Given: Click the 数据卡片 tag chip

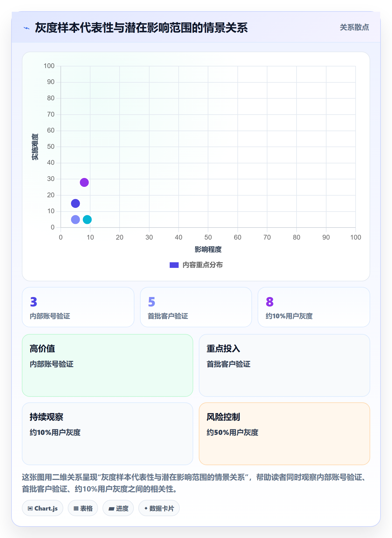Looking at the screenshot, I should pyautogui.click(x=159, y=508).
